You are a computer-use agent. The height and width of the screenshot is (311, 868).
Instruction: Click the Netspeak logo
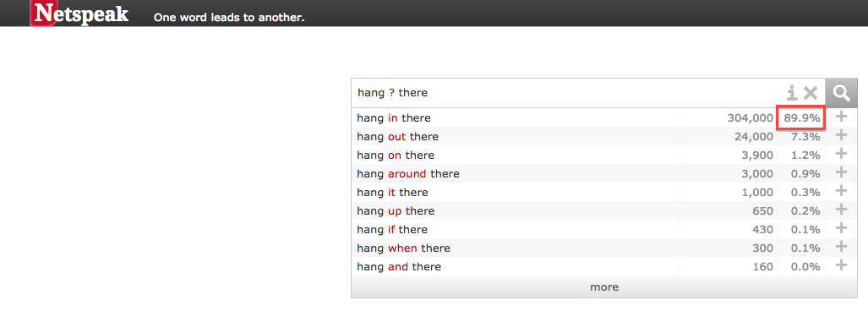81,14
